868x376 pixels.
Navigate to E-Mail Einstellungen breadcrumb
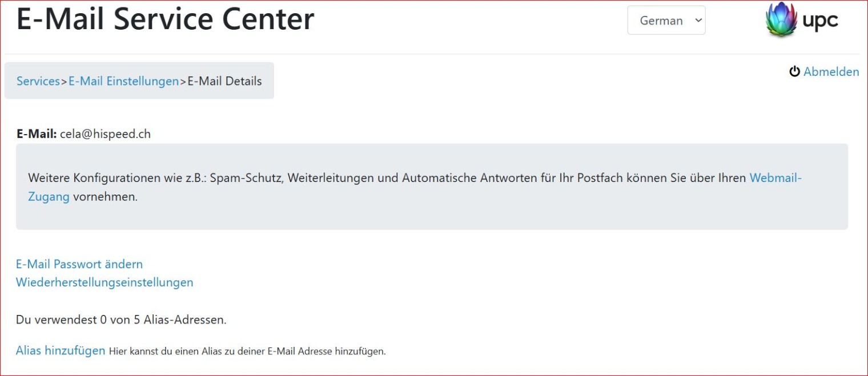(123, 81)
